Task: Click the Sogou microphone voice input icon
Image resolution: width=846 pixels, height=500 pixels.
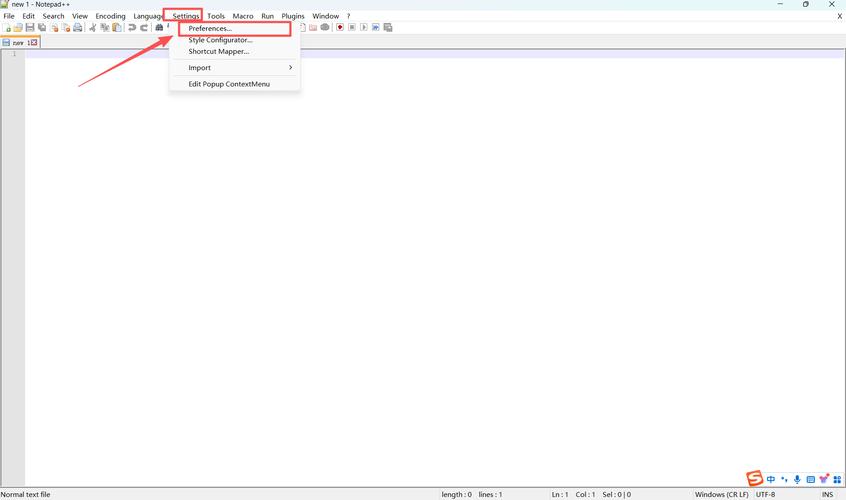Action: click(x=797, y=480)
